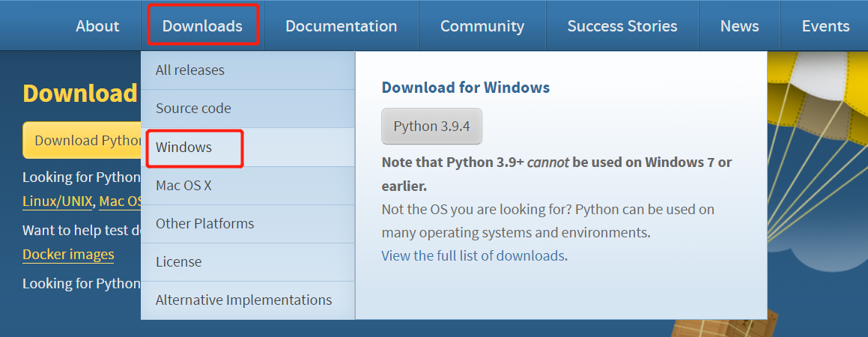Pick the Windows entry in the Downloads menu
Screen dimensions: 868x337
click(x=184, y=148)
